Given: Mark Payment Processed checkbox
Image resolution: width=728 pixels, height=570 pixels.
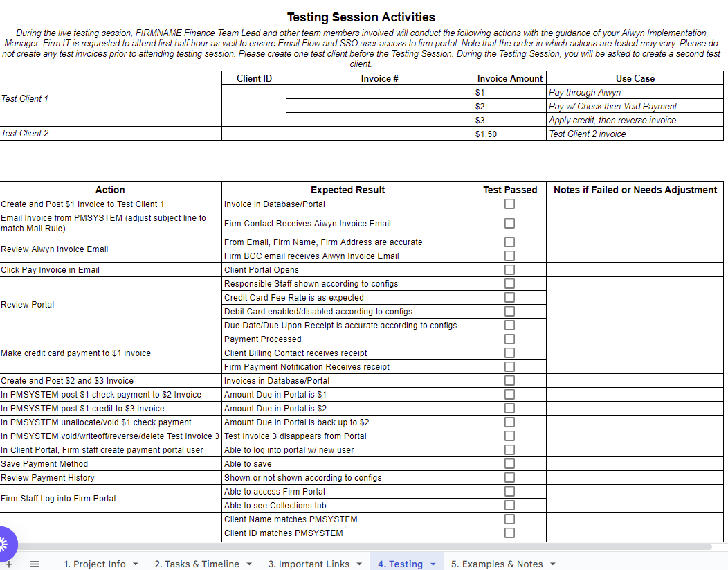Looking at the screenshot, I should click(509, 339).
